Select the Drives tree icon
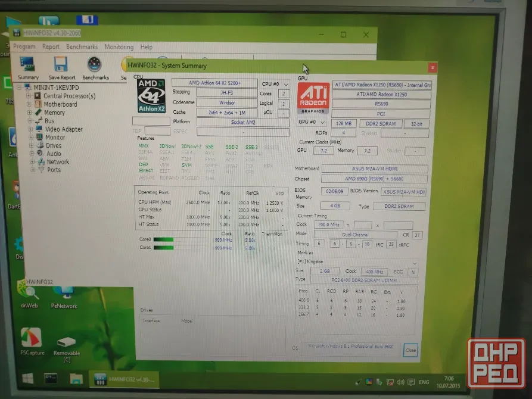The width and height of the screenshot is (532, 399). (x=40, y=145)
